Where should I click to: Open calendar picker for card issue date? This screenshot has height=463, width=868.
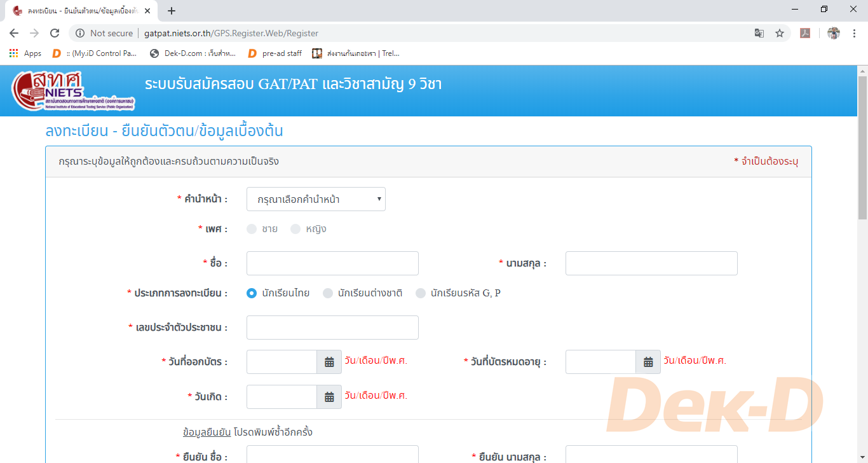(x=329, y=362)
